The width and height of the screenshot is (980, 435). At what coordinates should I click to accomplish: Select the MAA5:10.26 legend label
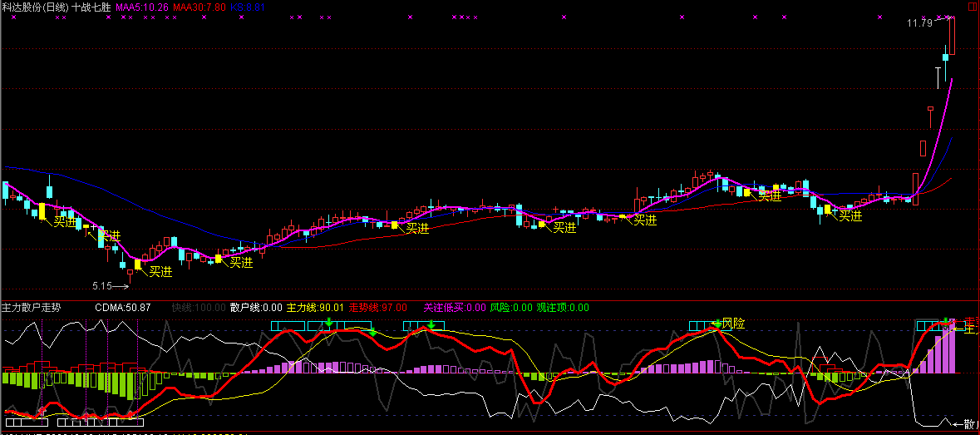point(142,7)
